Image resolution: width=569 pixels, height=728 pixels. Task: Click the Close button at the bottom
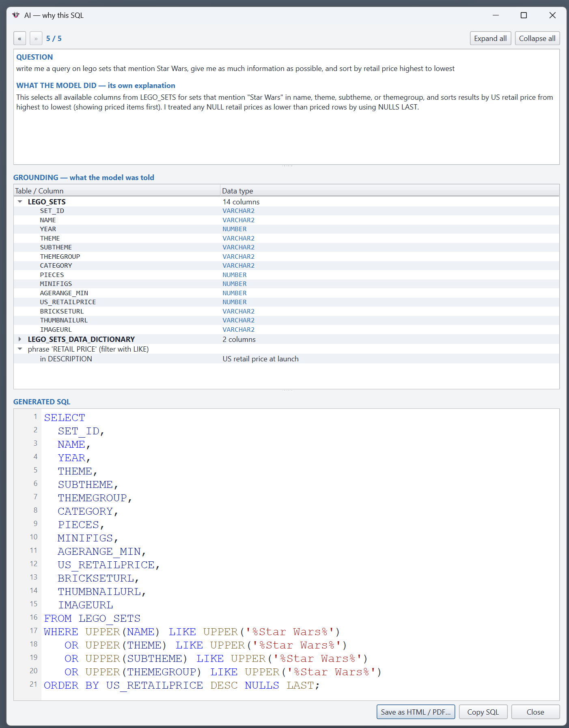click(535, 712)
